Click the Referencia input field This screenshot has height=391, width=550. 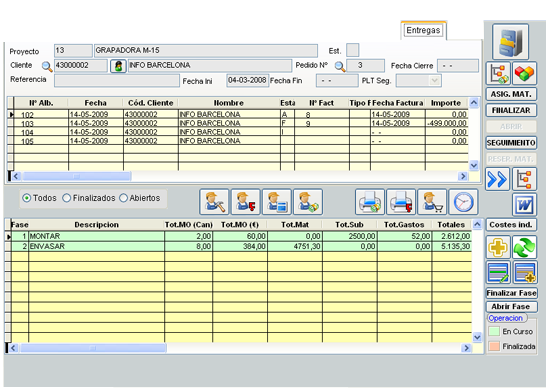click(117, 80)
